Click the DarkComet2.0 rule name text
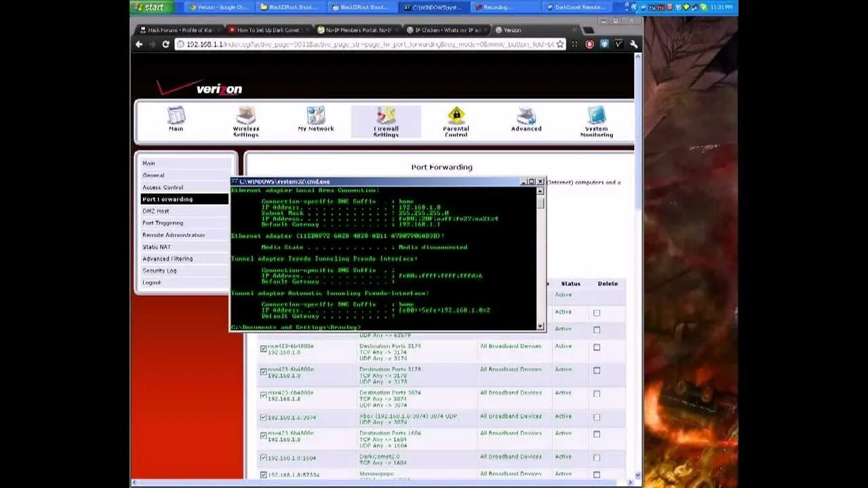 tap(379, 457)
